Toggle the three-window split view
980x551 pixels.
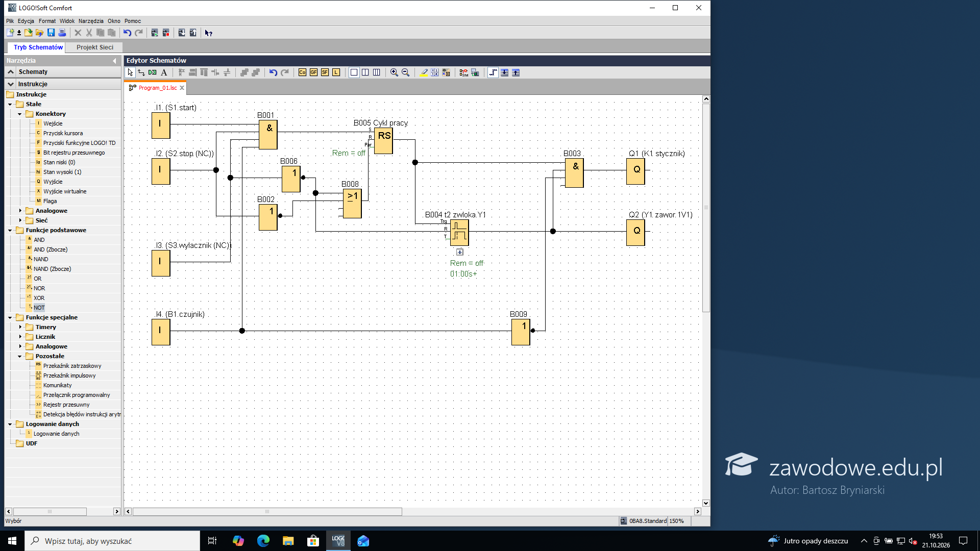(376, 72)
